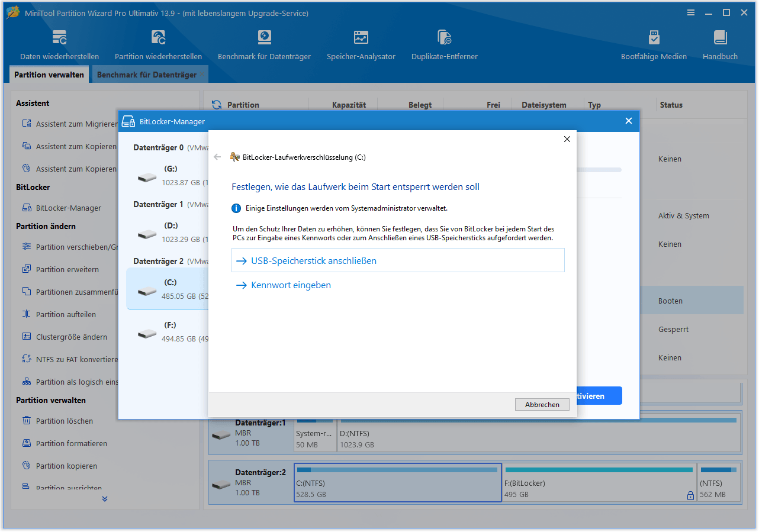
Task: Expand sidebar with double chevron down
Action: [105, 499]
